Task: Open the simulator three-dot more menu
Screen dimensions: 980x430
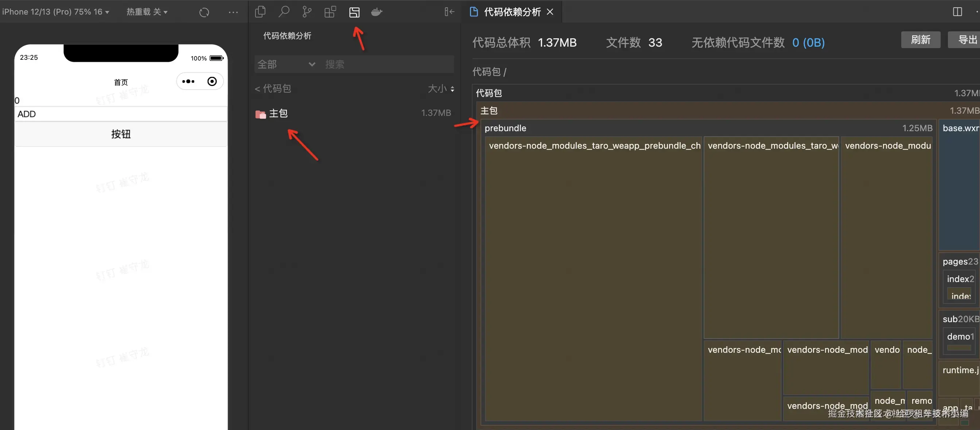Action: (233, 12)
